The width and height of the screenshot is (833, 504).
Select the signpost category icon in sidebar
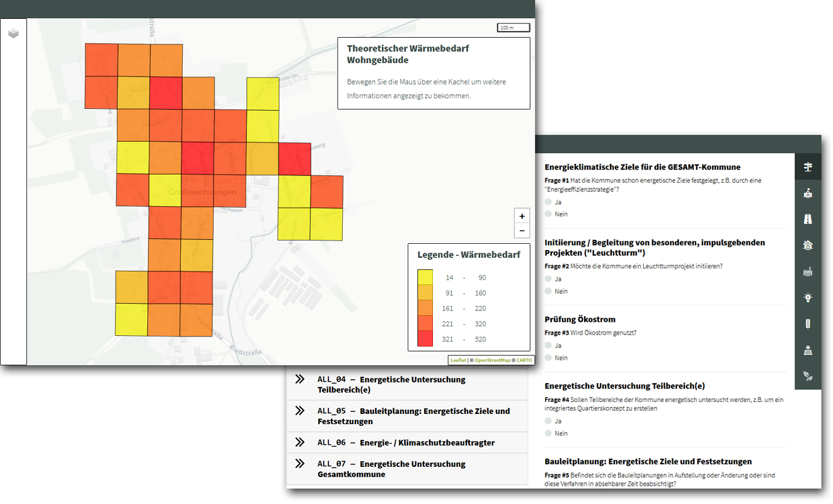coord(808,166)
